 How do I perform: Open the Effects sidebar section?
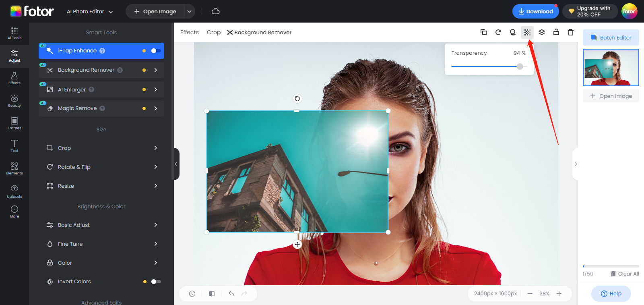(14, 79)
